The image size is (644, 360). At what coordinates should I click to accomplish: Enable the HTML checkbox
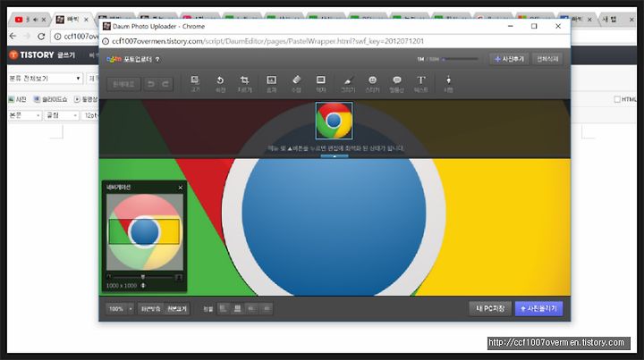click(x=617, y=99)
